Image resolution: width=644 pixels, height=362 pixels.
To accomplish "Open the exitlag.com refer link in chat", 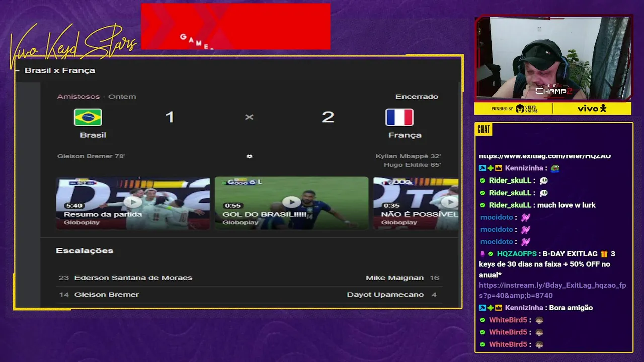I will tap(545, 156).
